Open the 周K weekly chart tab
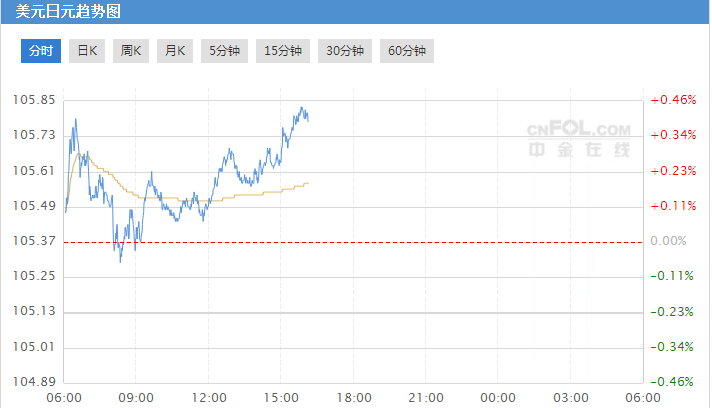Screen dimensions: 712x408 [x=131, y=51]
